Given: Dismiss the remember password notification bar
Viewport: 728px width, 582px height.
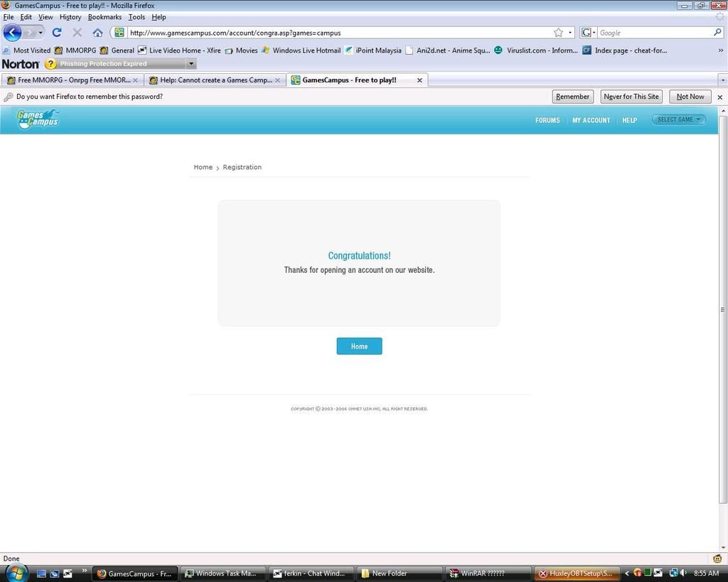Looking at the screenshot, I should [x=719, y=97].
